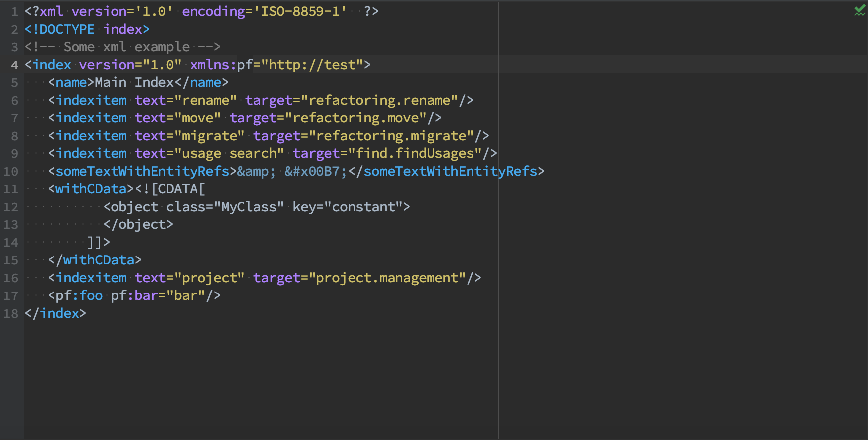
Task: Click the 'xmlns:pf' attribute
Action: 221,65
